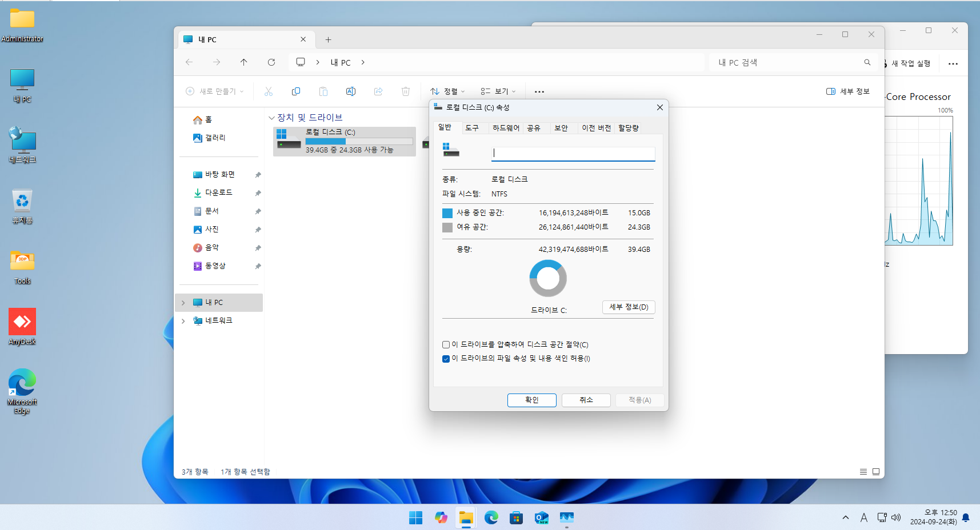Click the Cut scissors icon in the Explorer toolbar

[269, 91]
